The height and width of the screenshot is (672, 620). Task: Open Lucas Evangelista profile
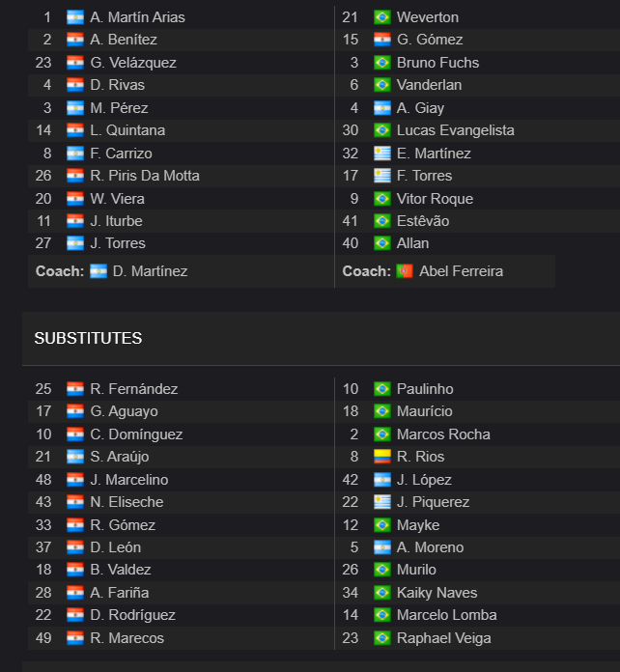456,129
